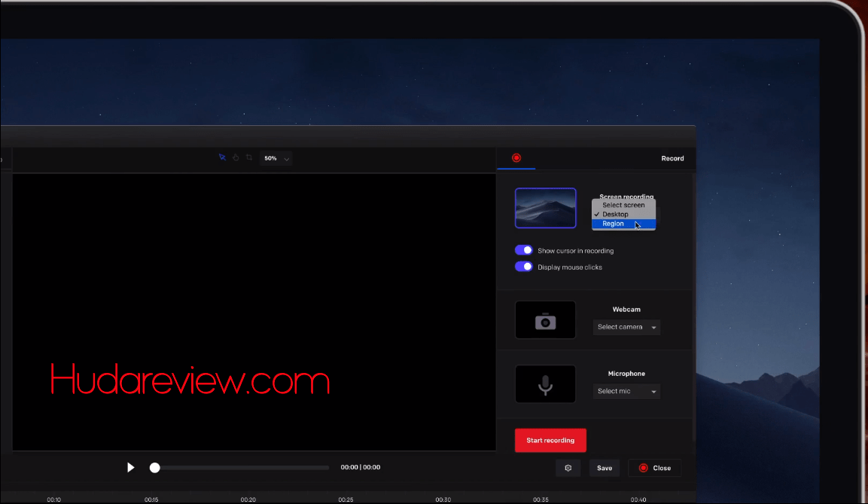Screen dimensions: 868x504
Task: Open the Select camera dropdown
Action: point(626,327)
